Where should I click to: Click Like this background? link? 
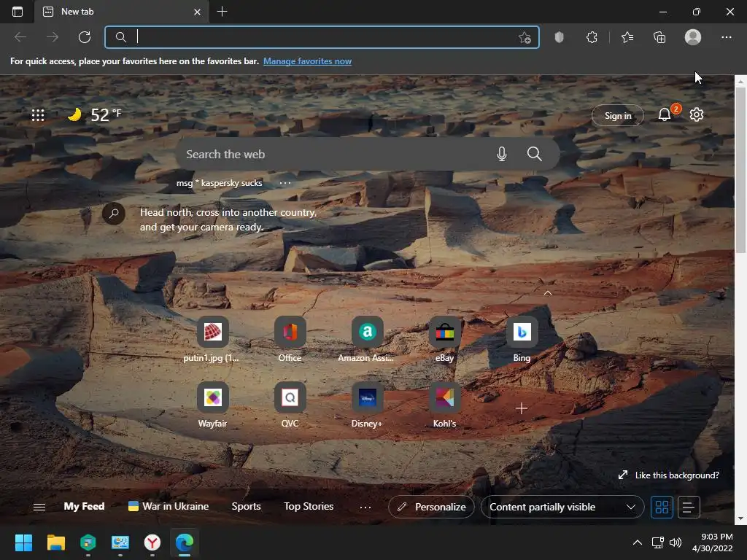point(670,475)
